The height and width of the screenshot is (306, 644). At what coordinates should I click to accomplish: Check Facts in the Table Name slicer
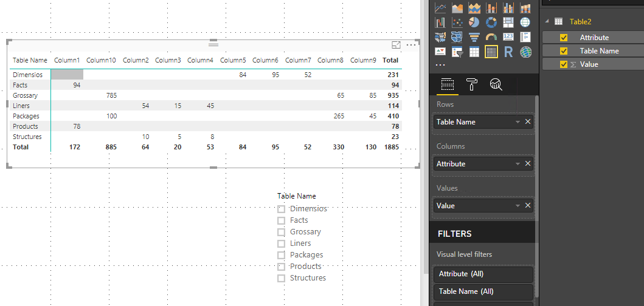point(281,220)
